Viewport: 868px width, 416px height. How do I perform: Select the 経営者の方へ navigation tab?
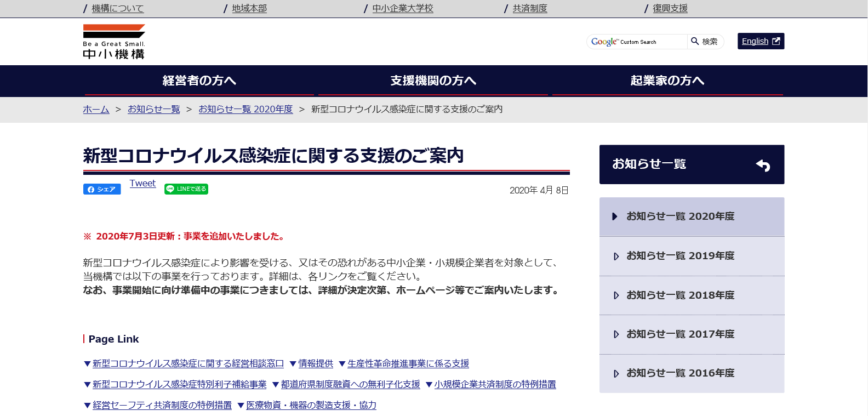[x=199, y=81]
